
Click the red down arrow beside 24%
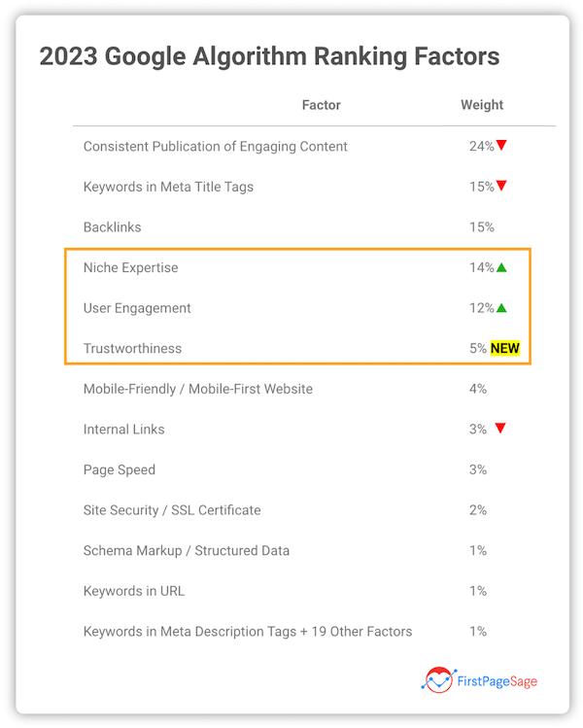pos(502,146)
